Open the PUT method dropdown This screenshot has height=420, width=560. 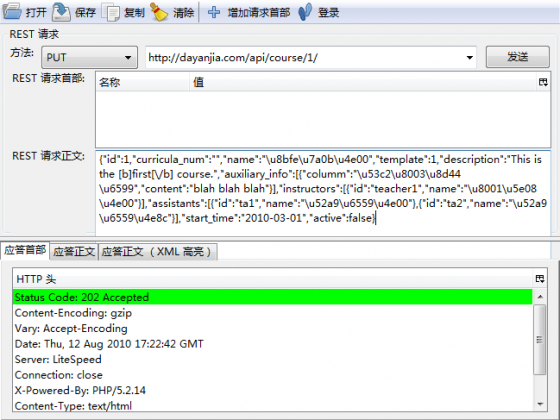point(89,57)
